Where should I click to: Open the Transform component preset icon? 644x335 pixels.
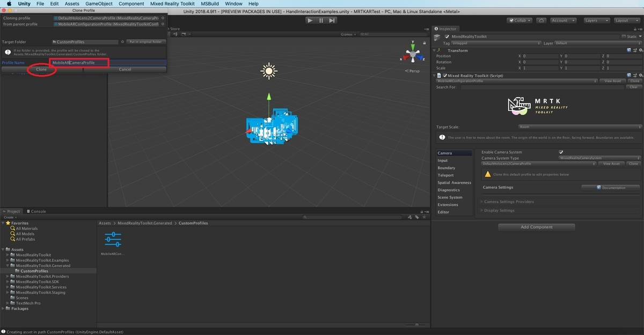(x=634, y=50)
